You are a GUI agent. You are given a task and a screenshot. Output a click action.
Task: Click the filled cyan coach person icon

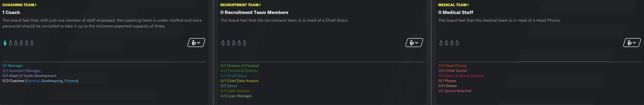coord(5,43)
